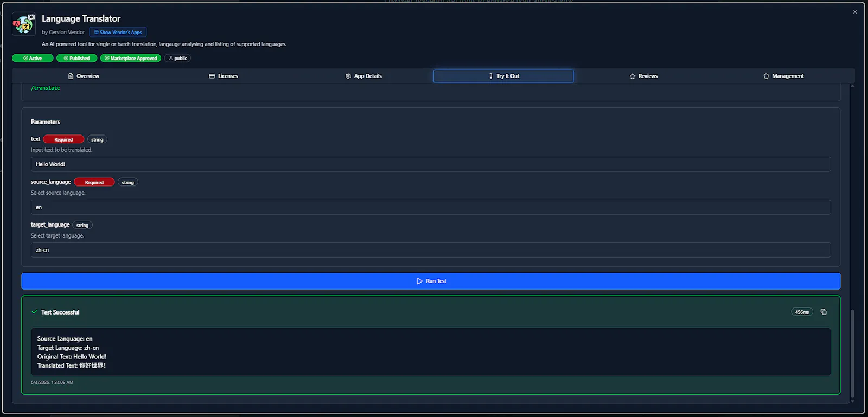Click the Required badge beside text
Image resolution: width=868 pixels, height=417 pixels.
(63, 139)
